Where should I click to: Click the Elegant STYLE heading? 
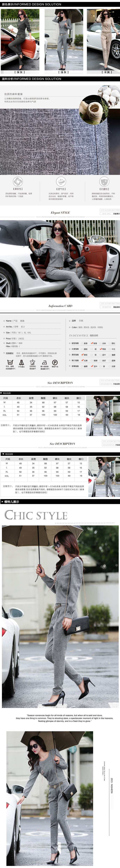(60, 213)
